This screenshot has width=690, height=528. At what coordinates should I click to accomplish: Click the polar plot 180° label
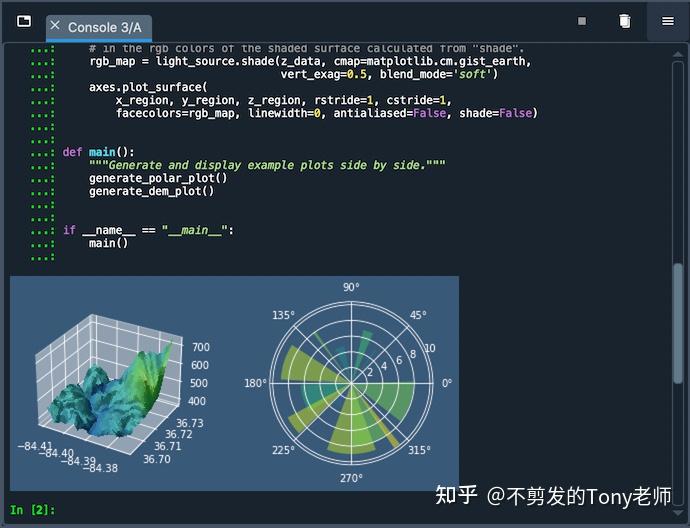(255, 383)
